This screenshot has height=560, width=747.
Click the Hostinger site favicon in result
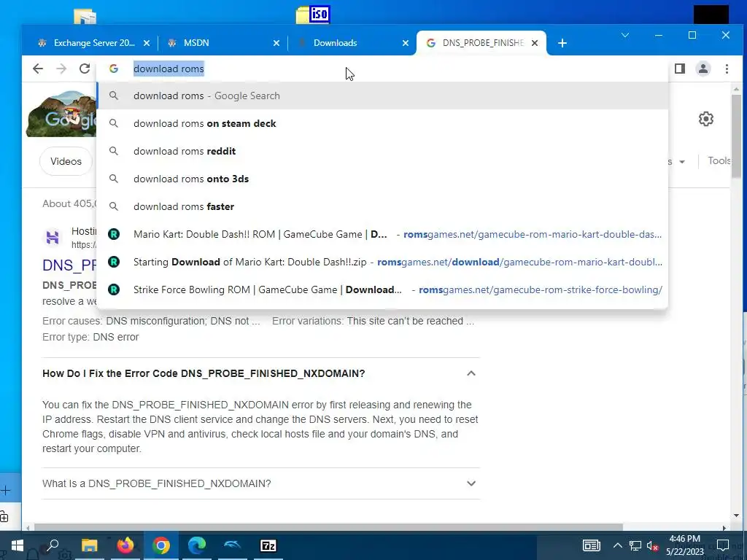tap(53, 237)
